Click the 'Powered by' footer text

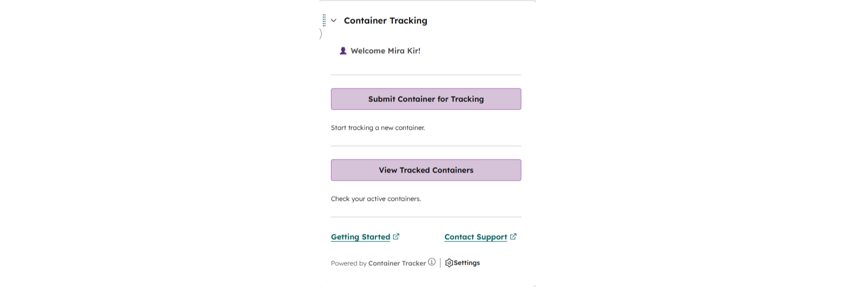pyautogui.click(x=348, y=264)
